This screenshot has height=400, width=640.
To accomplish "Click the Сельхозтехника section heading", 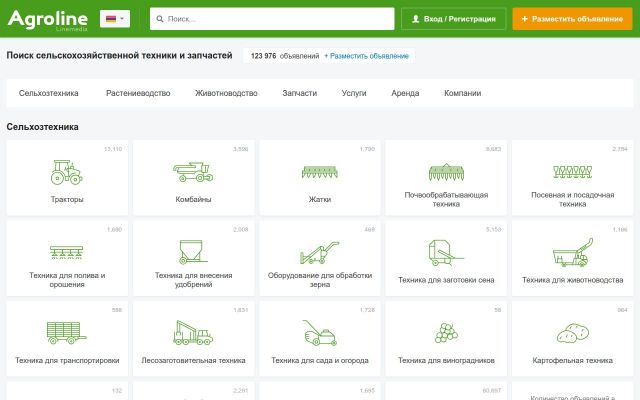I will click(x=42, y=127).
